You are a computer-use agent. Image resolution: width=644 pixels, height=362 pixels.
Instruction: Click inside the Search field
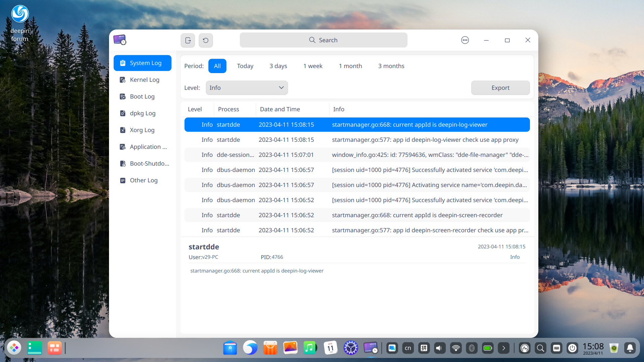[x=323, y=40]
